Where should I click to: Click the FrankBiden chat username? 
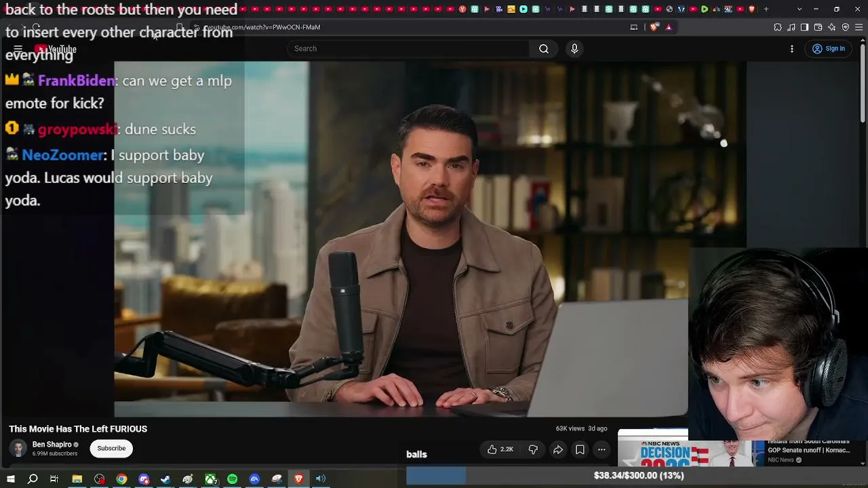(x=76, y=81)
